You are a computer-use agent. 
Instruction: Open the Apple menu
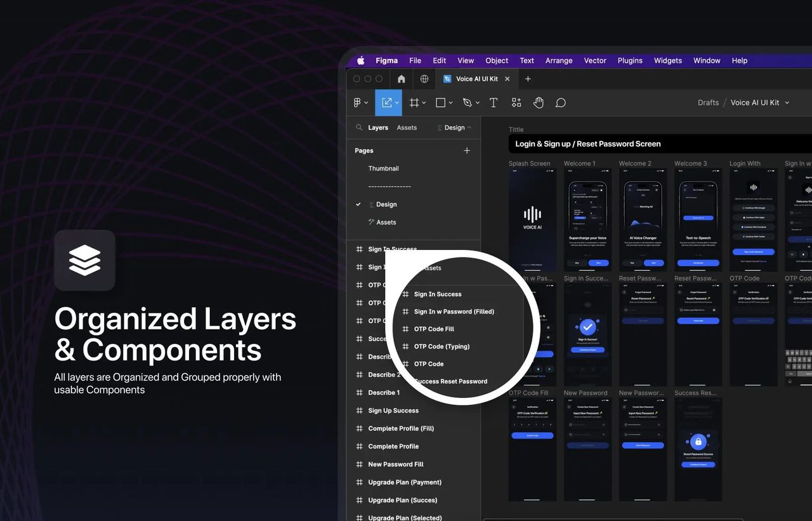tap(361, 61)
